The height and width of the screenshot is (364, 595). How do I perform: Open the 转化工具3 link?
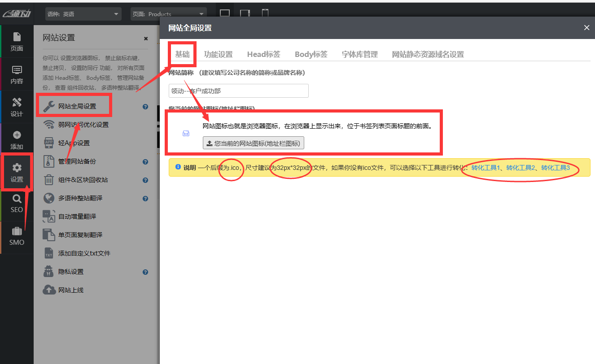pyautogui.click(x=555, y=168)
